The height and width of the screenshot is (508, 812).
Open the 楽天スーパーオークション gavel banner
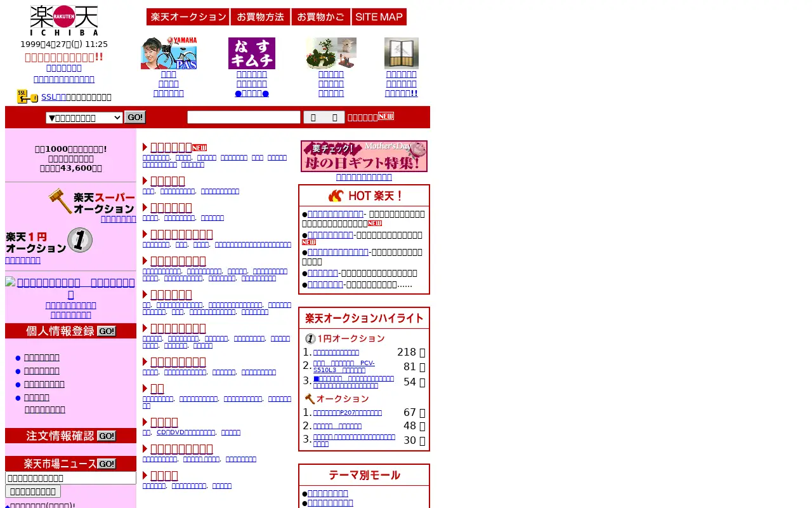[91, 201]
